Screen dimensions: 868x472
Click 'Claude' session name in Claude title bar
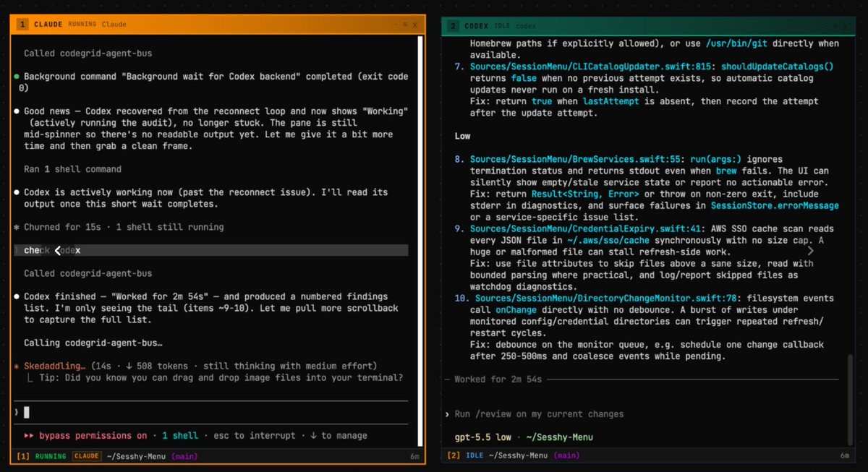tap(114, 24)
